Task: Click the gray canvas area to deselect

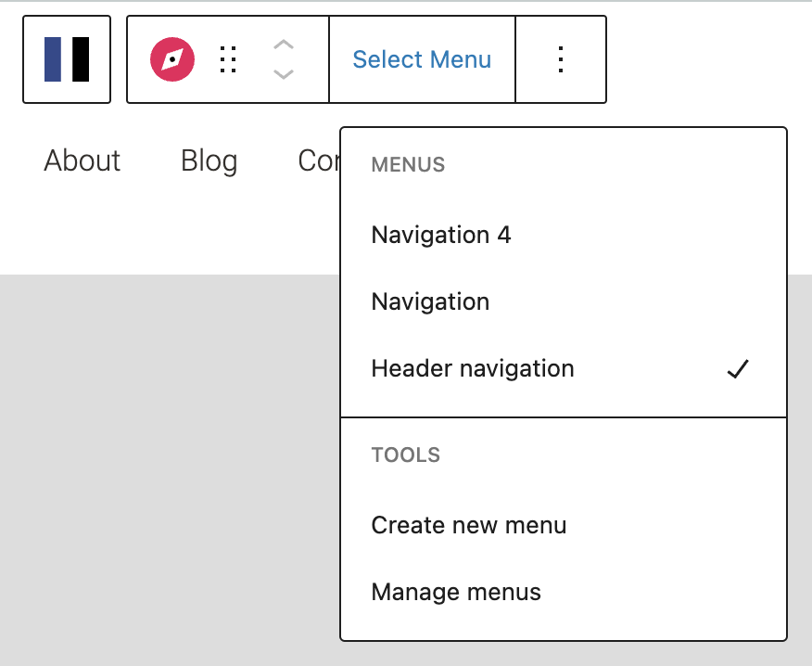Action: point(167,464)
